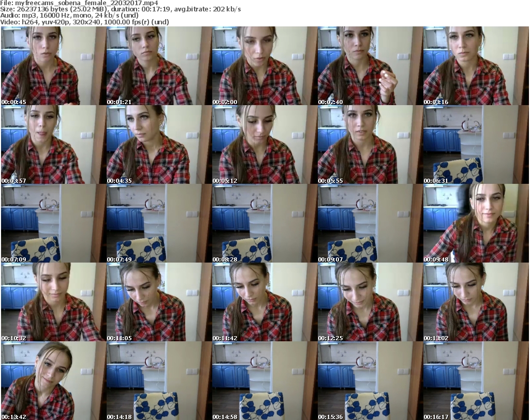Choose the thumbnail at 00:11:42
The height and width of the screenshot is (420, 530).
tap(264, 302)
